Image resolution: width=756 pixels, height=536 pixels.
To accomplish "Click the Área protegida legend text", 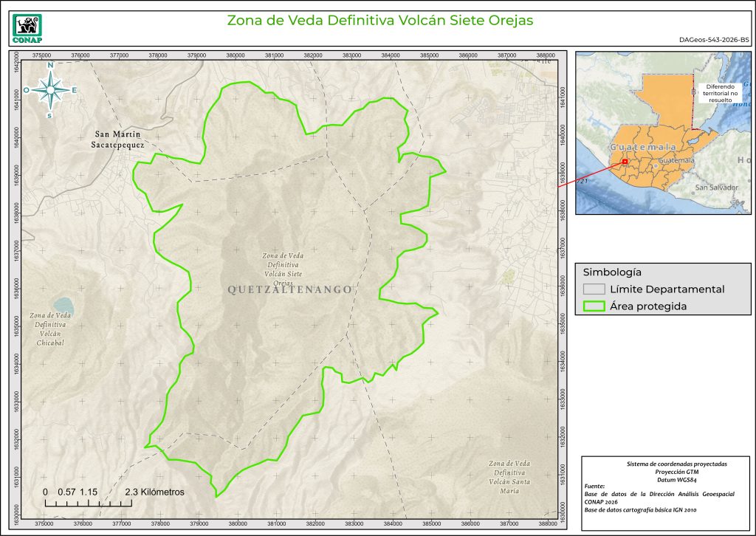I will pyautogui.click(x=648, y=306).
